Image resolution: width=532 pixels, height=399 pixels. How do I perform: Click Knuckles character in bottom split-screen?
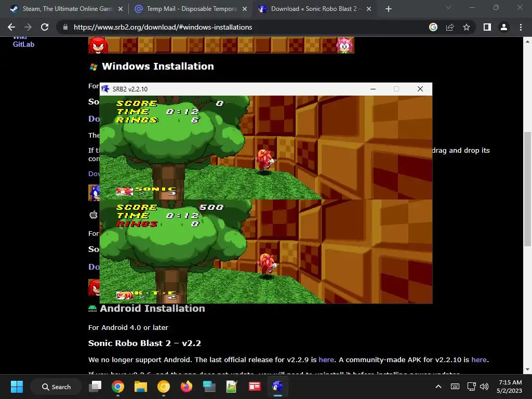[268, 264]
